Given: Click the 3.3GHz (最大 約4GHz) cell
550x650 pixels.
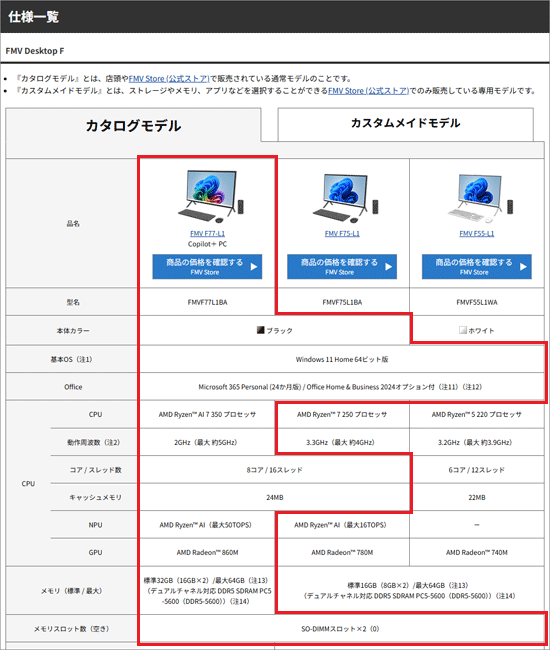Looking at the screenshot, I should (342, 442).
